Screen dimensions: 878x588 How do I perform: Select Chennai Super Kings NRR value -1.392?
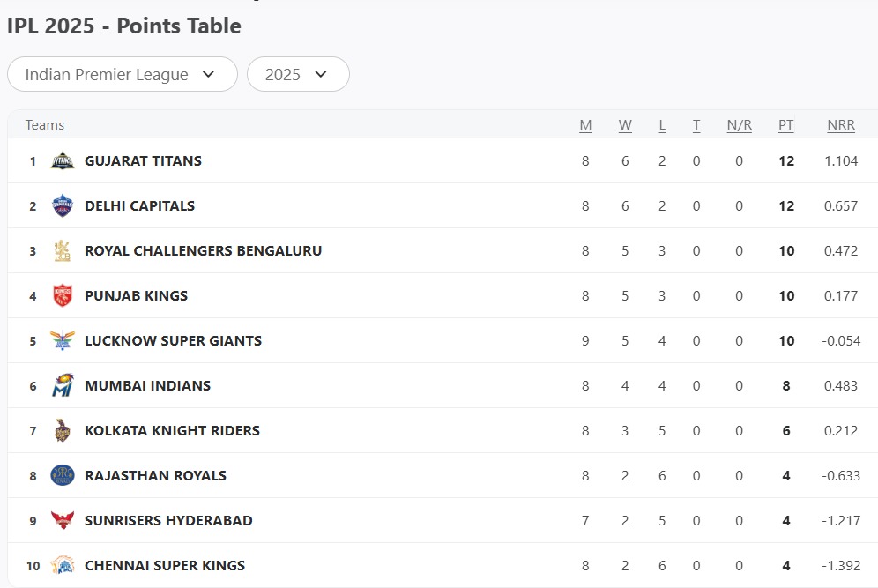click(841, 565)
